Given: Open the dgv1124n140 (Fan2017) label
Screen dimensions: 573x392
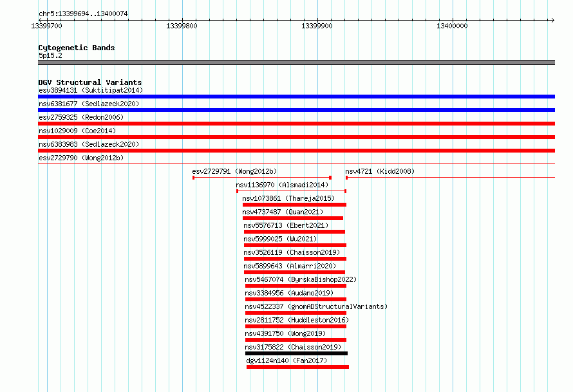Looking at the screenshot, I should tap(286, 360).
